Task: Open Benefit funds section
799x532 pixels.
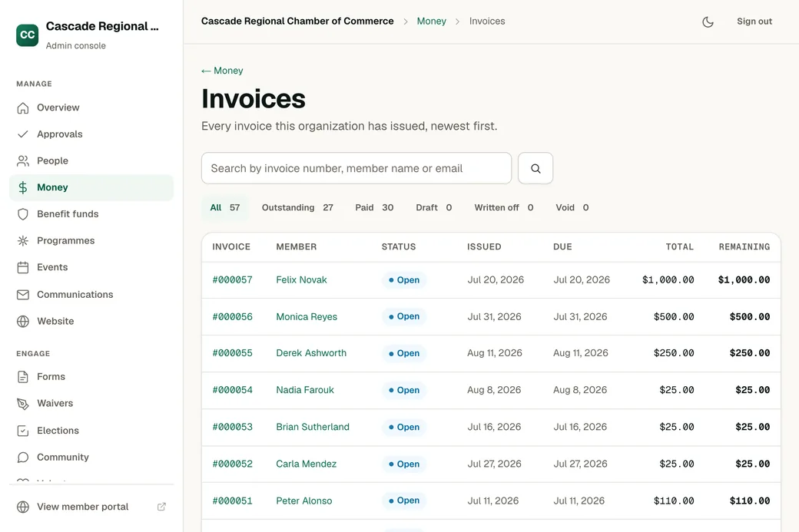Action: [x=91, y=214]
